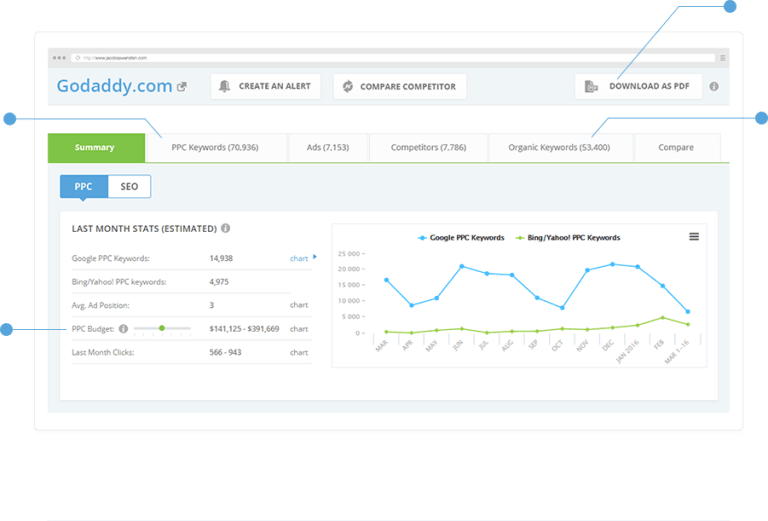Open chart link for Google PPC Keywords
Viewport: 768px width, 521px height.
[x=299, y=258]
